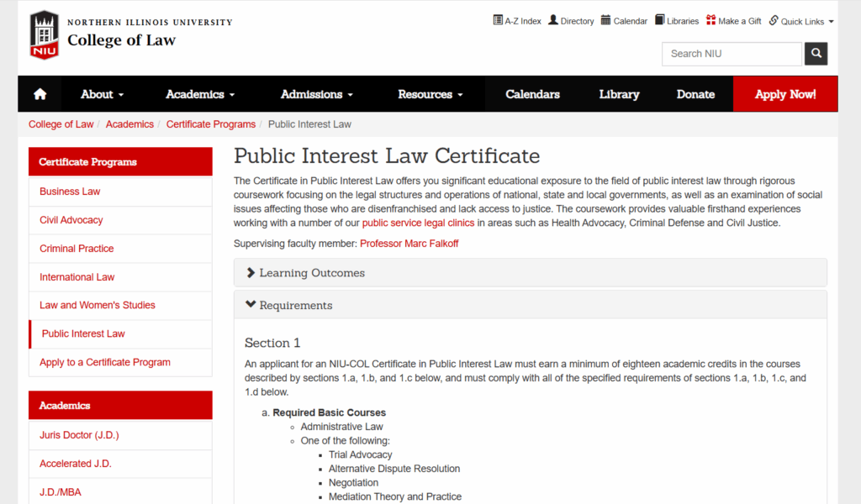Open the Directory link
The image size is (861, 504).
pyautogui.click(x=571, y=21)
